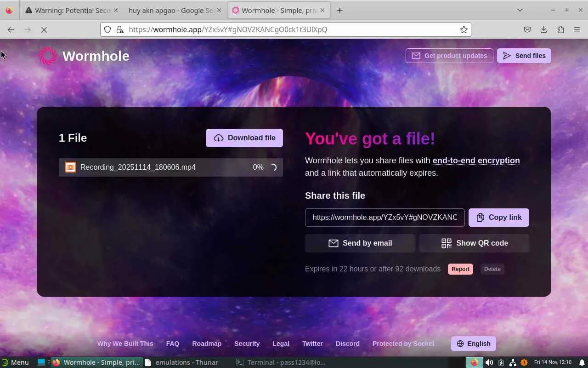Viewport: 588px width, 368px height.
Task: Click the Wormhole Firefox taskbar window entry
Action: pos(96,362)
